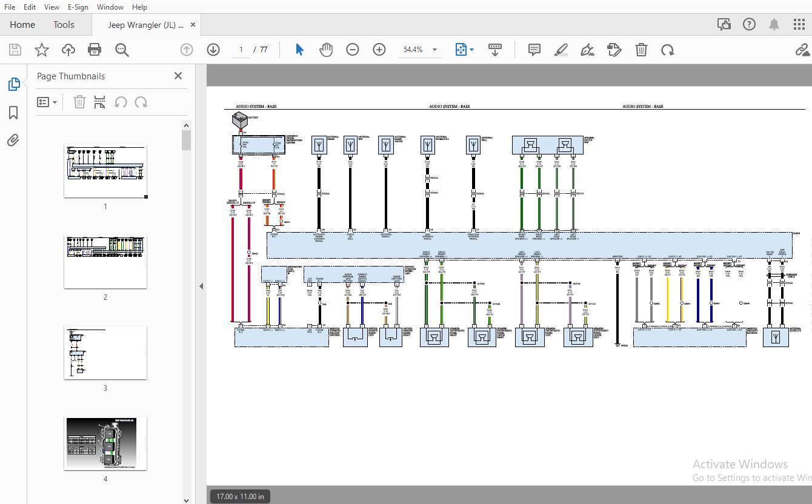
Task: Click the thumbnails panel scrollbar handle
Action: coord(187,141)
